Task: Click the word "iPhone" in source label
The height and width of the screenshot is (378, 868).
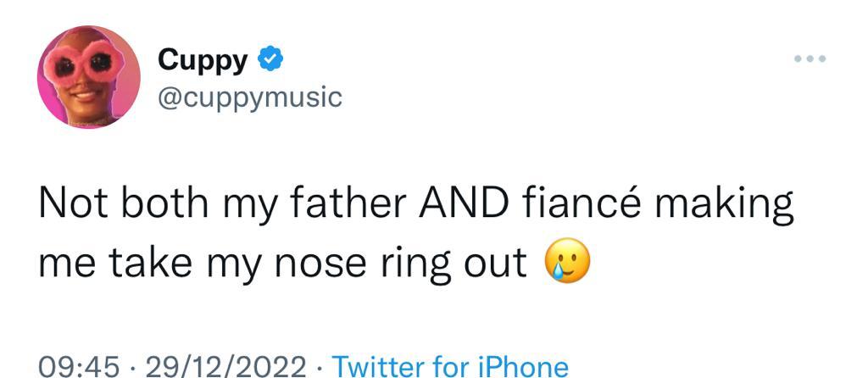Action: (521, 366)
